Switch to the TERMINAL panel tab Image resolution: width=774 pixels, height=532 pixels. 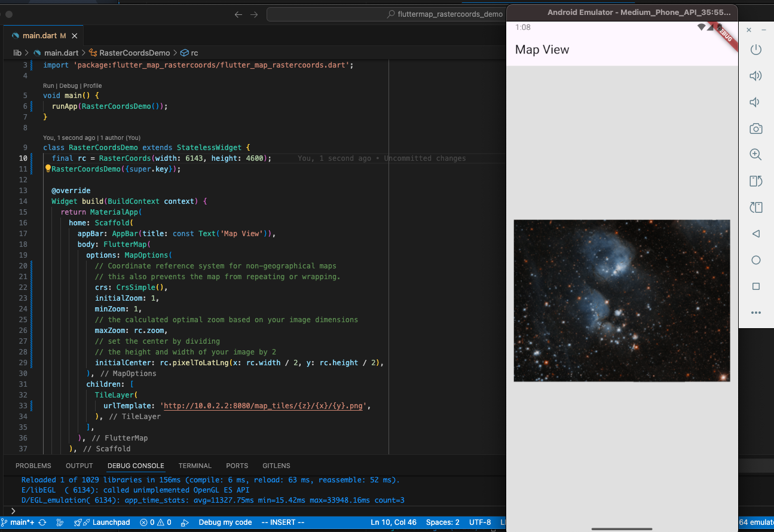195,466
